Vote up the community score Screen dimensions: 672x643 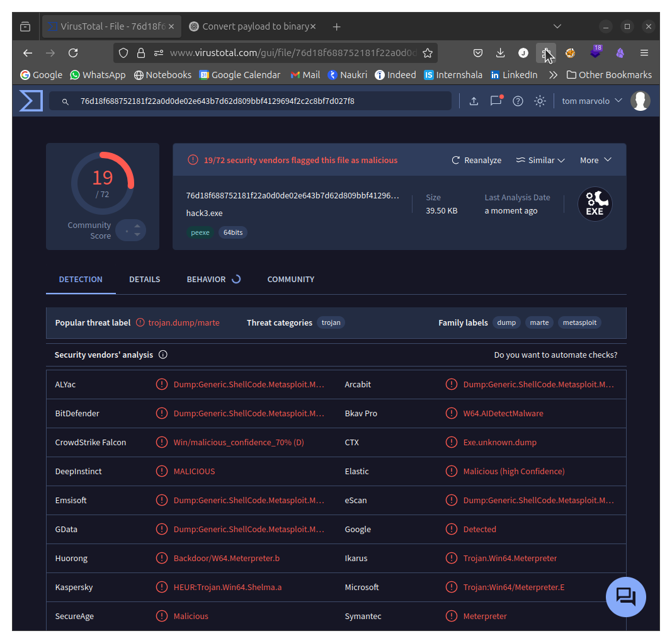pyautogui.click(x=137, y=225)
